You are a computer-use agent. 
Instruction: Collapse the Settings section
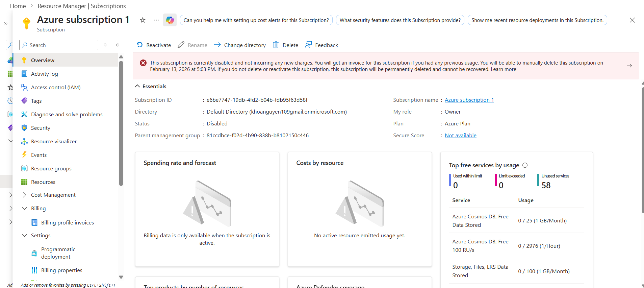click(x=24, y=235)
